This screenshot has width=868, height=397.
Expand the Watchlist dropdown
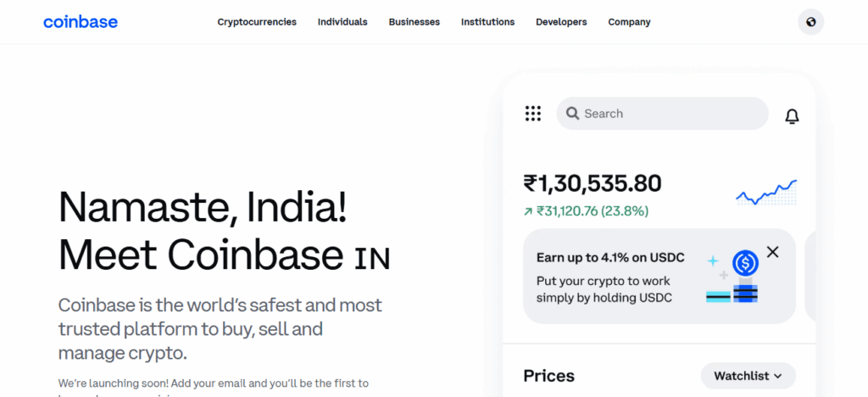(x=748, y=376)
